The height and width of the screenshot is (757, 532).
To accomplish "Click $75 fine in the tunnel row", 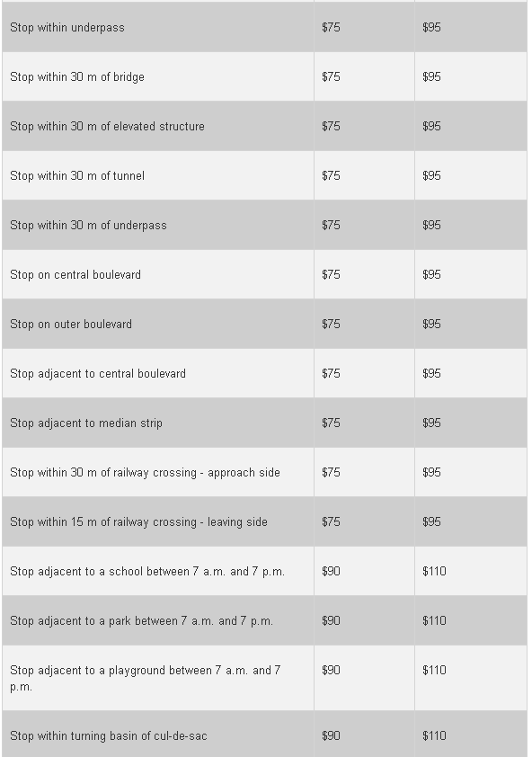I will 332,175.
